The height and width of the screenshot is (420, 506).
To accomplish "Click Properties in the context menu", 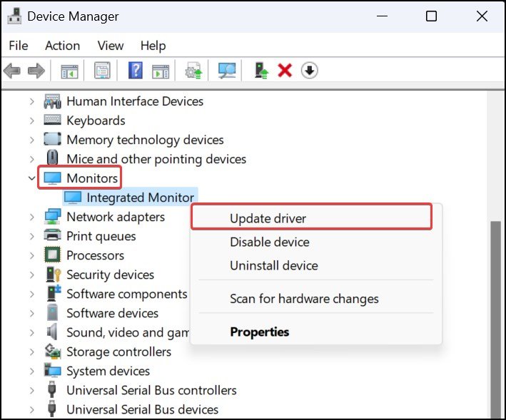I will [259, 332].
